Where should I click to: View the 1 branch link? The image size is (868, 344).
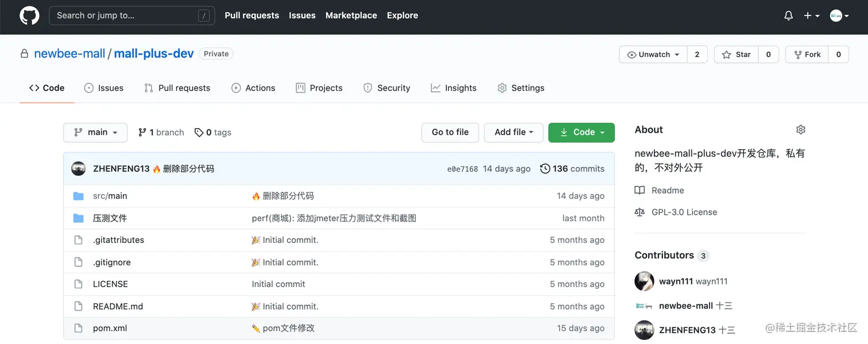pos(161,132)
